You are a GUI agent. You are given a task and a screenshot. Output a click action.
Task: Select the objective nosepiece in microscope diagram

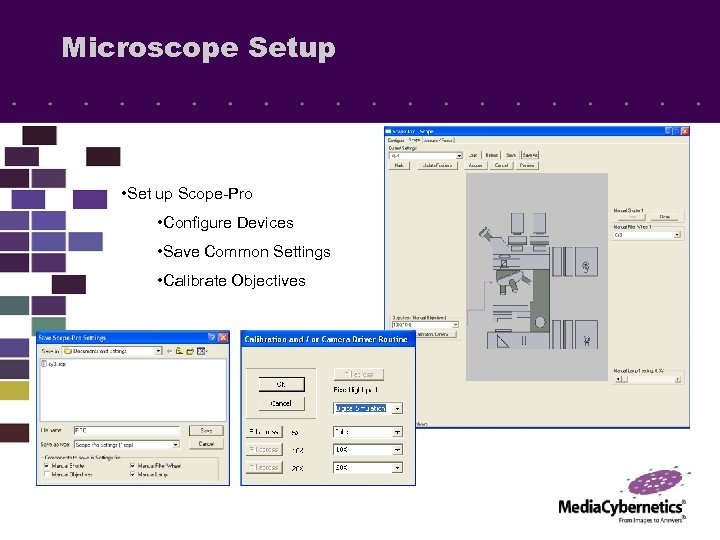coord(513,281)
